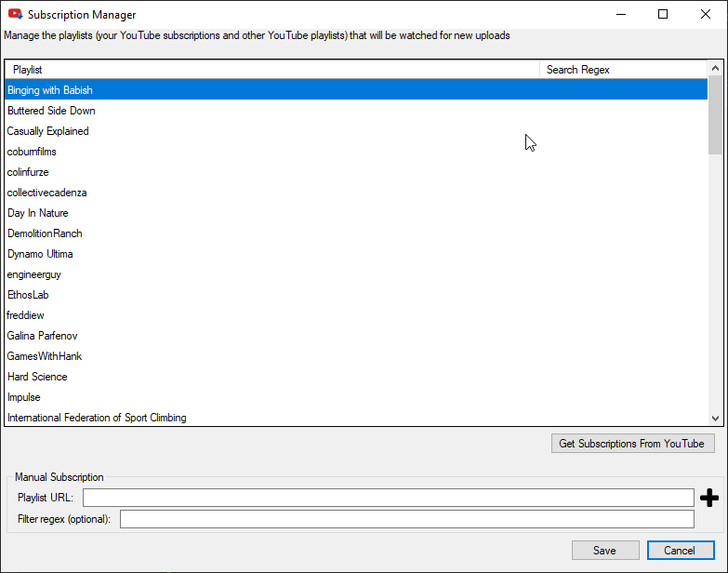Select the DemolitionRanch row

pyautogui.click(x=356, y=233)
